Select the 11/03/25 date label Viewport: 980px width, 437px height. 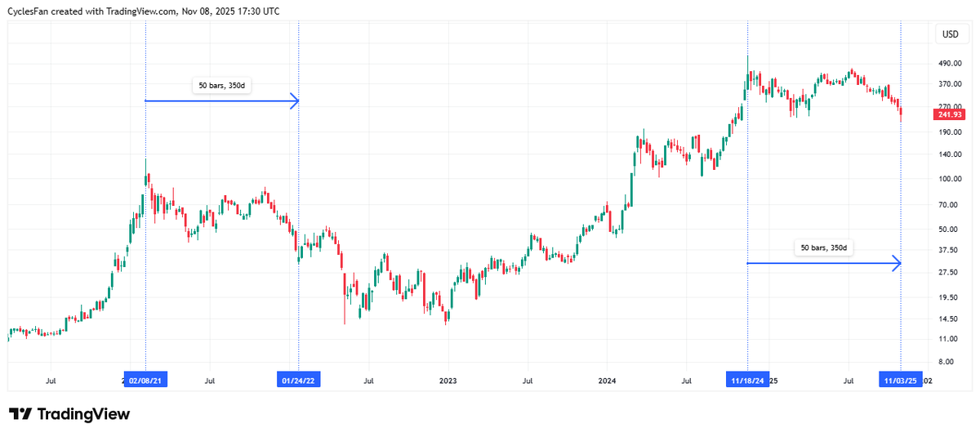pos(900,381)
